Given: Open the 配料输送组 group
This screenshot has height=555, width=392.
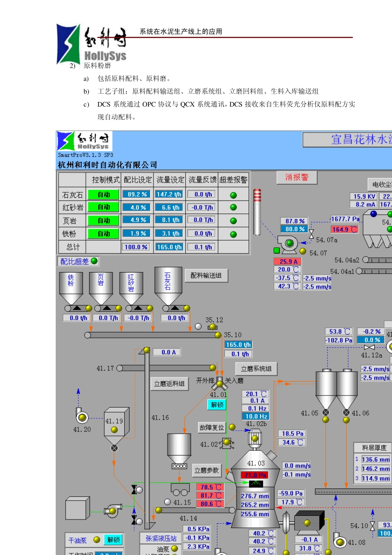Looking at the screenshot, I should click(x=206, y=275).
